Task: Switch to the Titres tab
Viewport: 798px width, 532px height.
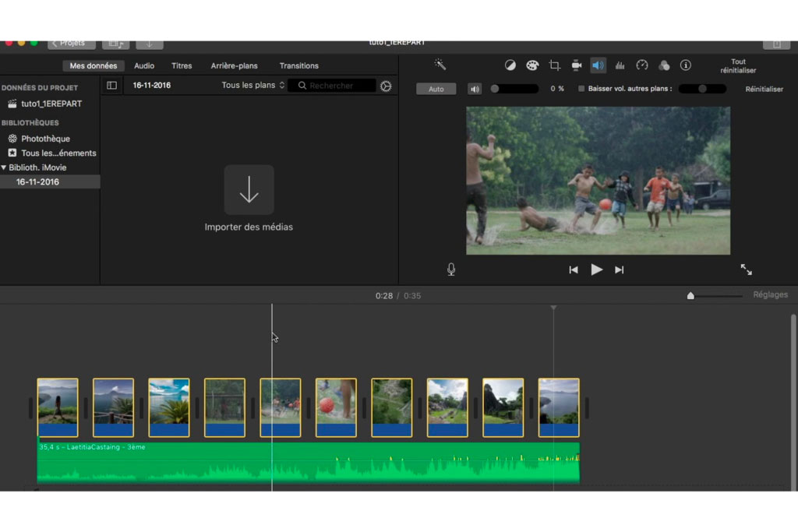Action: 182,66
